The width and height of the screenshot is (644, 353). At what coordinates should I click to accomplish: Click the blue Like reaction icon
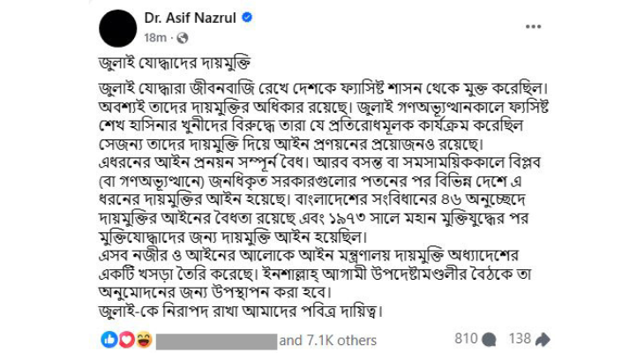[x=109, y=340]
